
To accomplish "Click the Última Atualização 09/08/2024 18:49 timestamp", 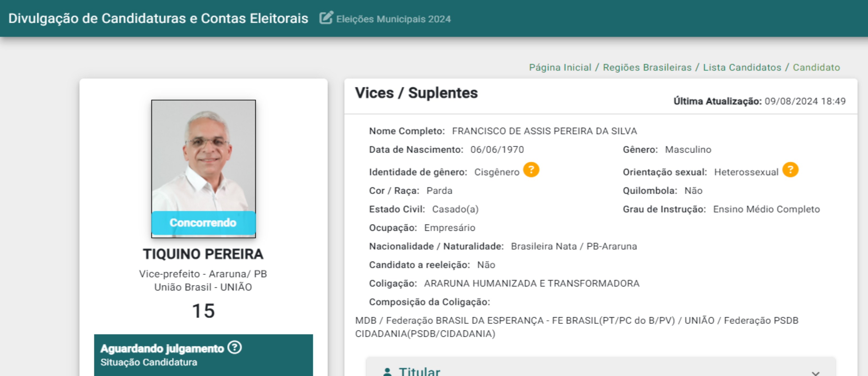I will (759, 101).
